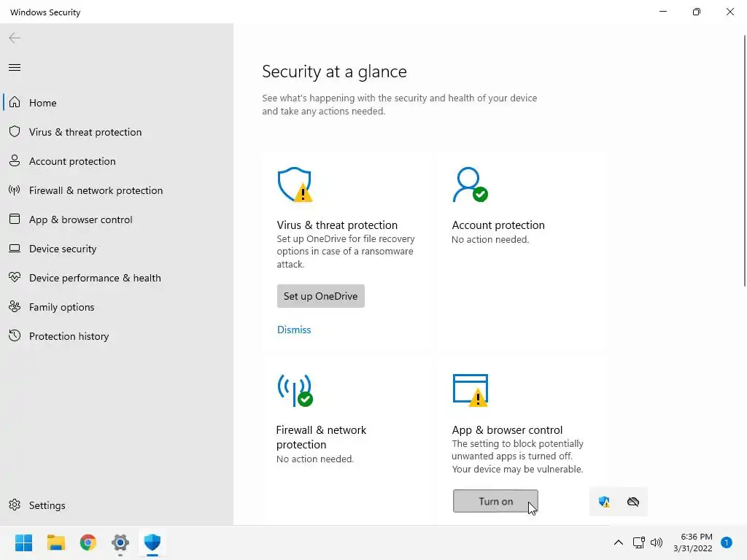The width and height of the screenshot is (747, 560).
Task: Click the volume speaker icon in tray
Action: coord(657,542)
